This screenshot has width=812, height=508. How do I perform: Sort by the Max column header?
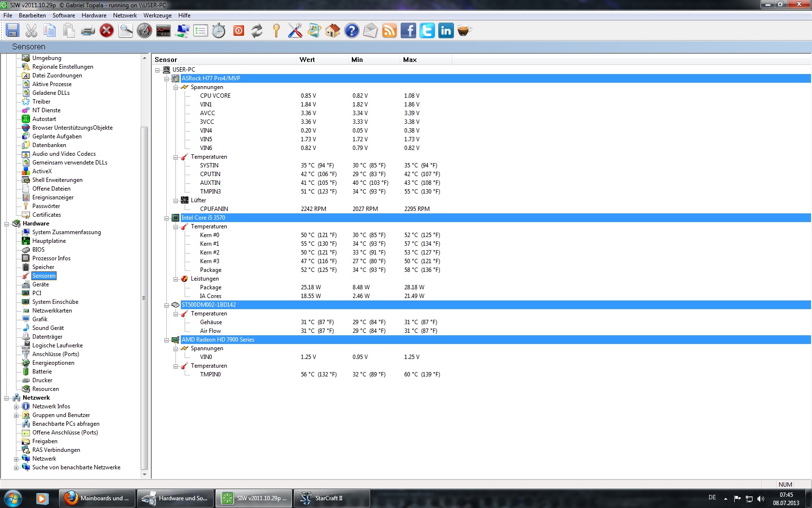tap(426, 60)
